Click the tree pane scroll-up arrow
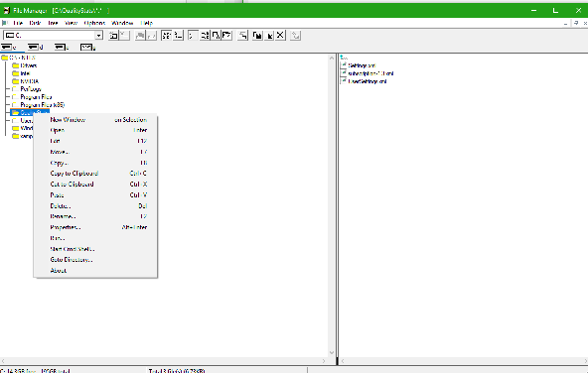This screenshot has width=588, height=373. pyautogui.click(x=332, y=58)
